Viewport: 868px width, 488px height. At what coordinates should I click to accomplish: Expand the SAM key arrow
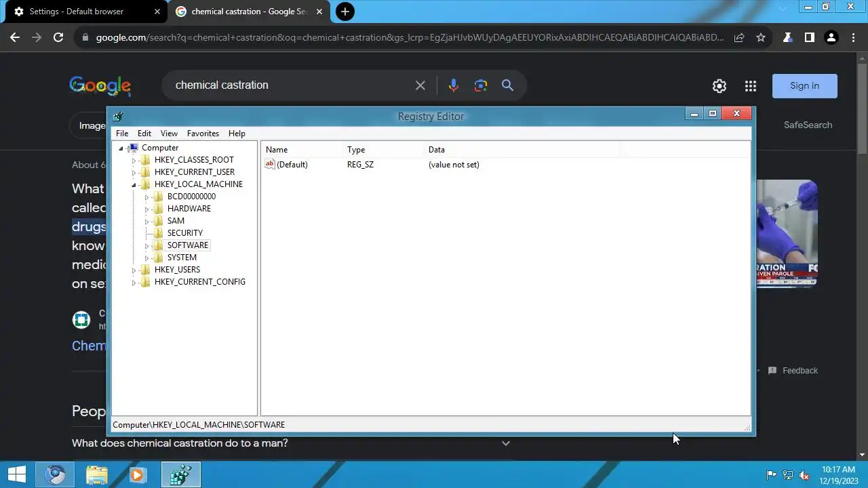click(x=146, y=222)
